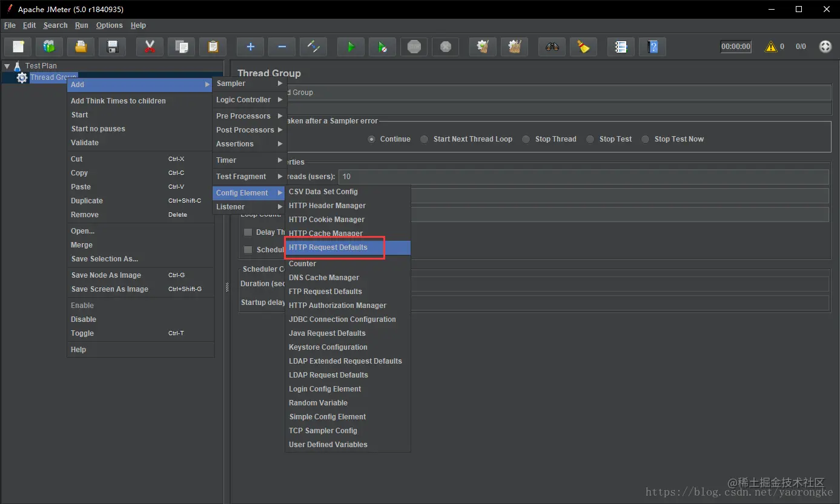Click the New test plan toolbar icon

18,47
